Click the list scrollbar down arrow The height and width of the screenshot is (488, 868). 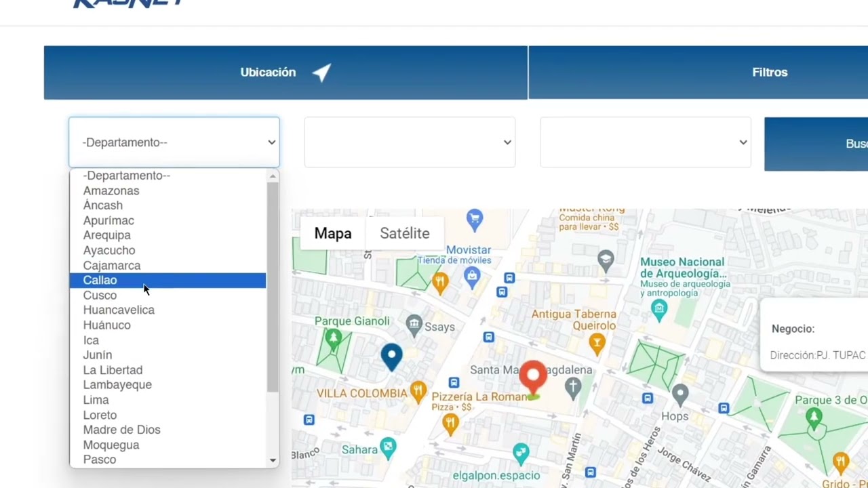[273, 460]
